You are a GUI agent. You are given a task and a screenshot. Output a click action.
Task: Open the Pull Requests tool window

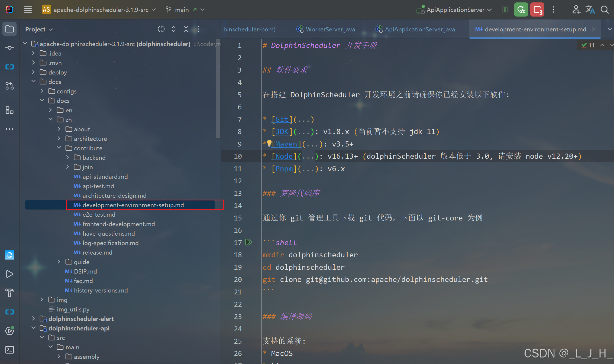pos(9,86)
